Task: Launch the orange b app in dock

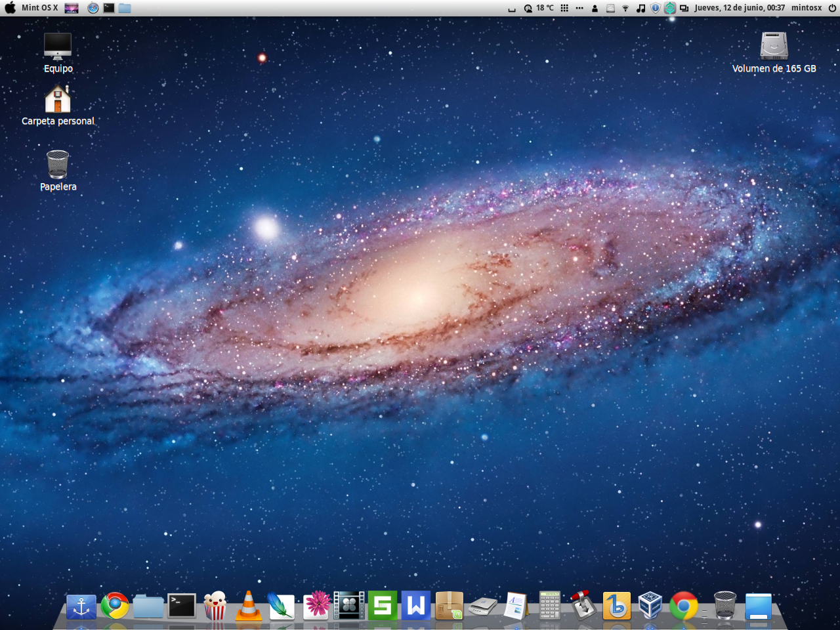Action: tap(617, 605)
